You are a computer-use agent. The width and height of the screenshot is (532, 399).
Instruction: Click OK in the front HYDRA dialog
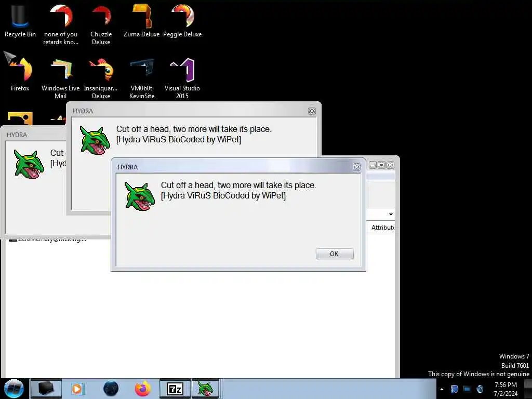(335, 254)
